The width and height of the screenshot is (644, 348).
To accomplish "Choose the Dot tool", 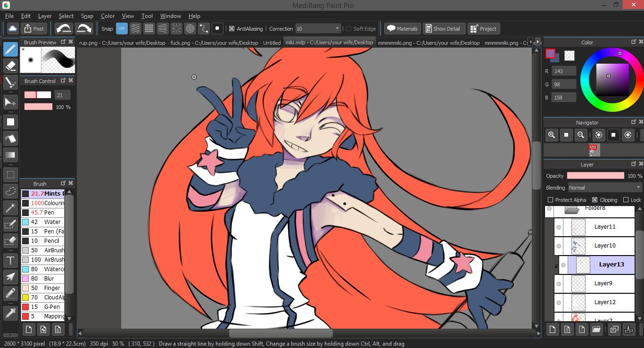I will (x=11, y=82).
